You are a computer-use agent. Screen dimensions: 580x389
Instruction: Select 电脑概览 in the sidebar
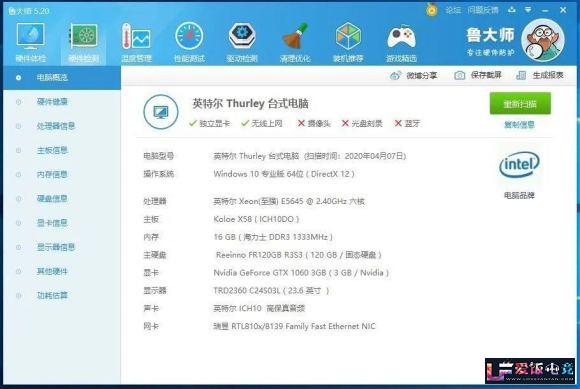62,78
